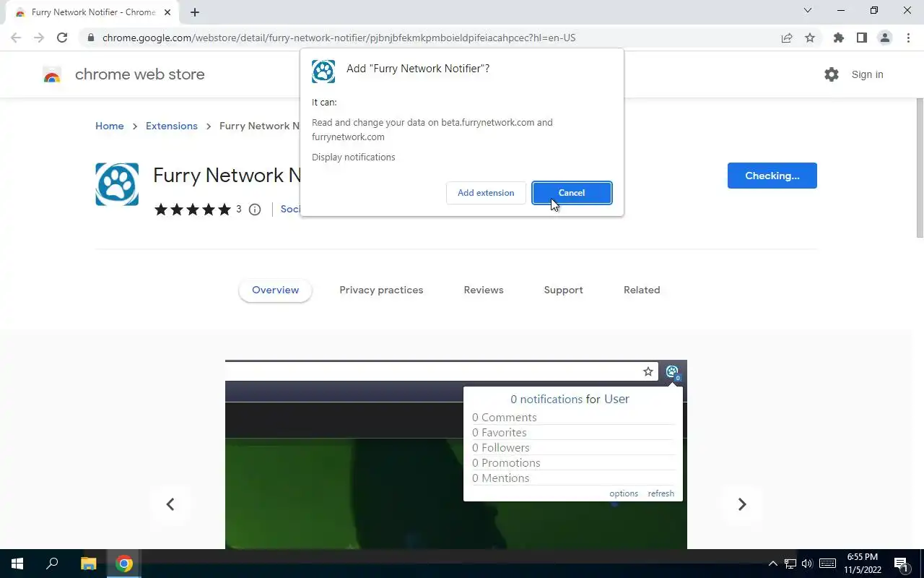Image resolution: width=924 pixels, height=578 pixels.
Task: Open taskbar search
Action: coord(52,564)
